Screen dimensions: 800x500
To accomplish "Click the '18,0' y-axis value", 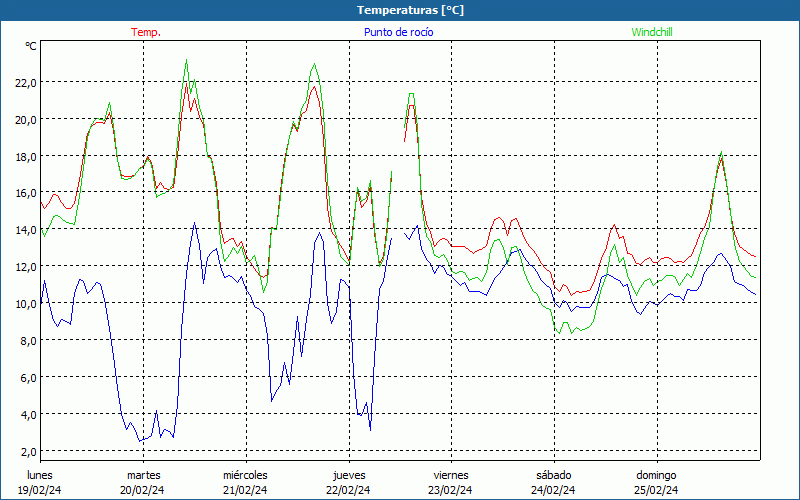I will click(26, 157).
